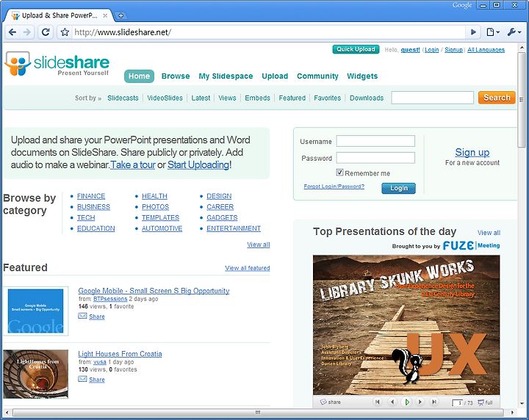Screen dimensions: 529x420
Task: Open a new tab with the plus button
Action: pyautogui.click(x=120, y=15)
